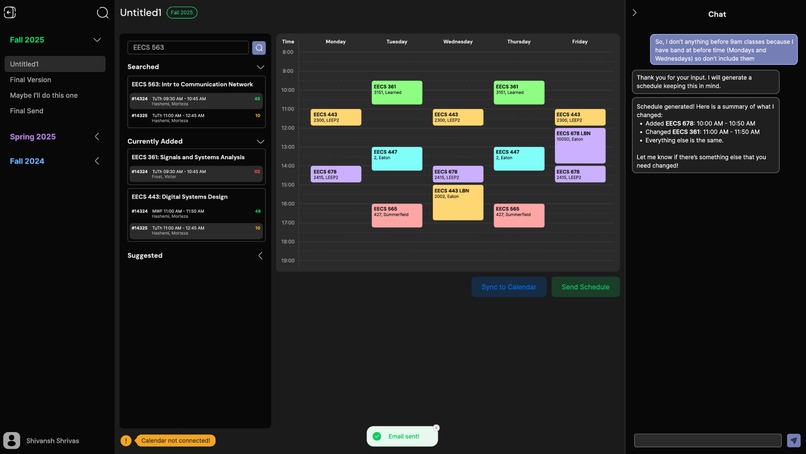
Task: Click the Fall 2025 tag next to title
Action: coord(182,12)
